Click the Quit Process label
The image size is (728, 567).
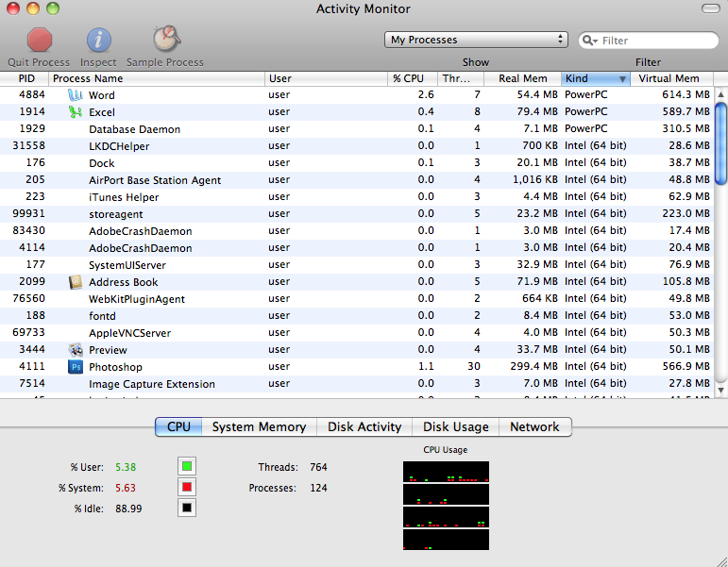pos(39,62)
